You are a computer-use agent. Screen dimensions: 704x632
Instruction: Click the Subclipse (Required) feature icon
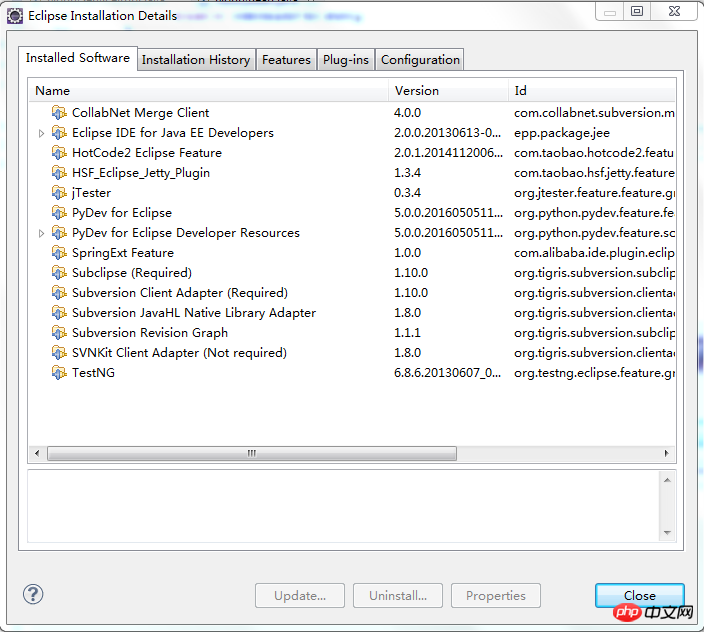click(x=59, y=272)
